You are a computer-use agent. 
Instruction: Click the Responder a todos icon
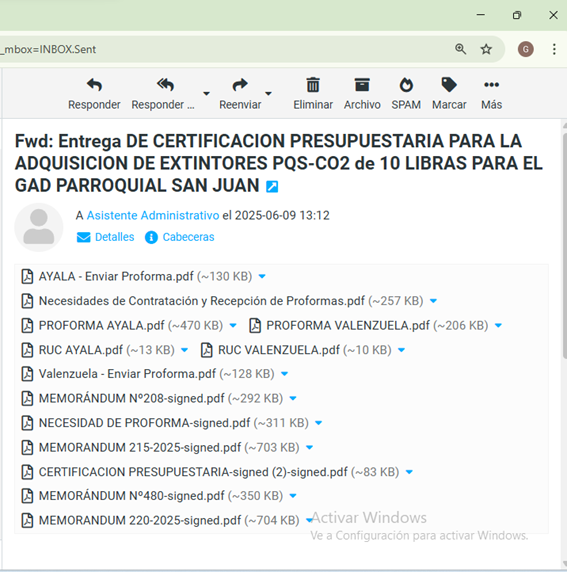click(165, 85)
